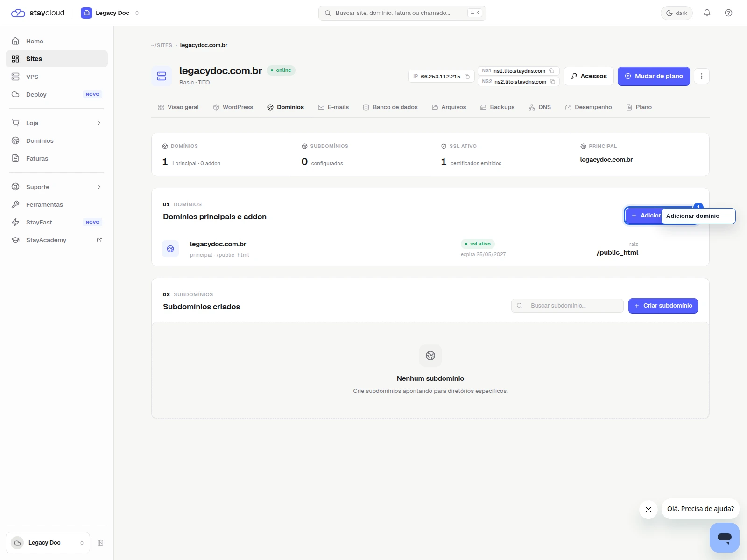Open Sites in sidebar
This screenshot has height=560, width=747.
57,59
